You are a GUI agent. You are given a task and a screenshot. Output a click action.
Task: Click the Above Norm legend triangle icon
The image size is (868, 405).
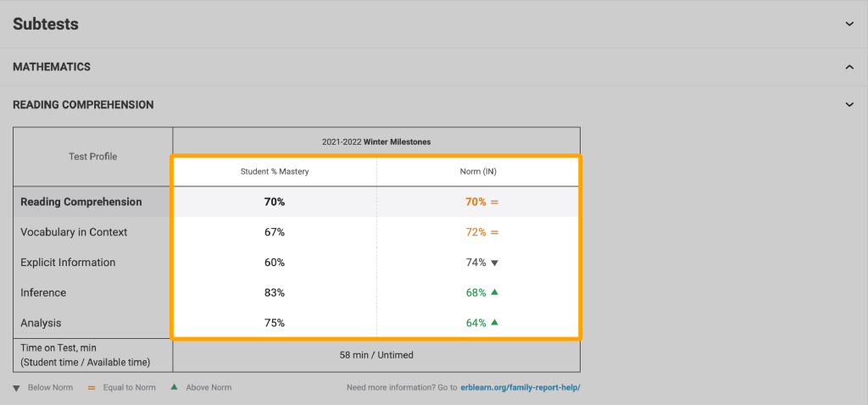coord(174,387)
